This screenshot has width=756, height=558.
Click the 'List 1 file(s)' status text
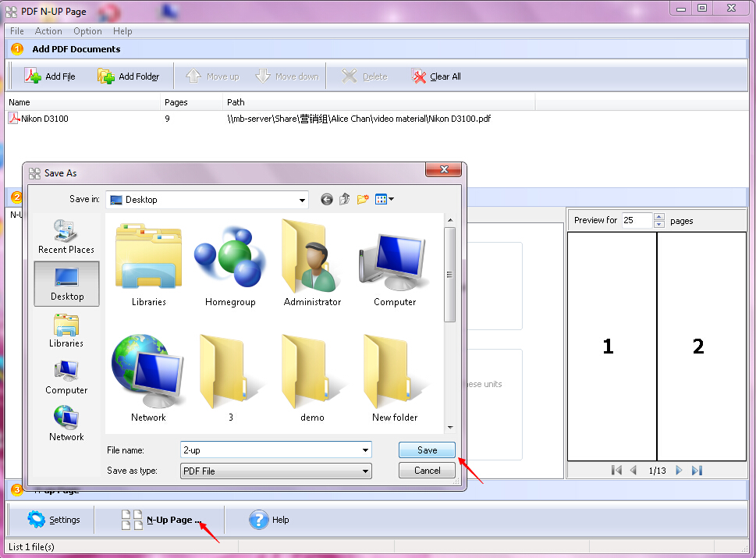(x=31, y=546)
